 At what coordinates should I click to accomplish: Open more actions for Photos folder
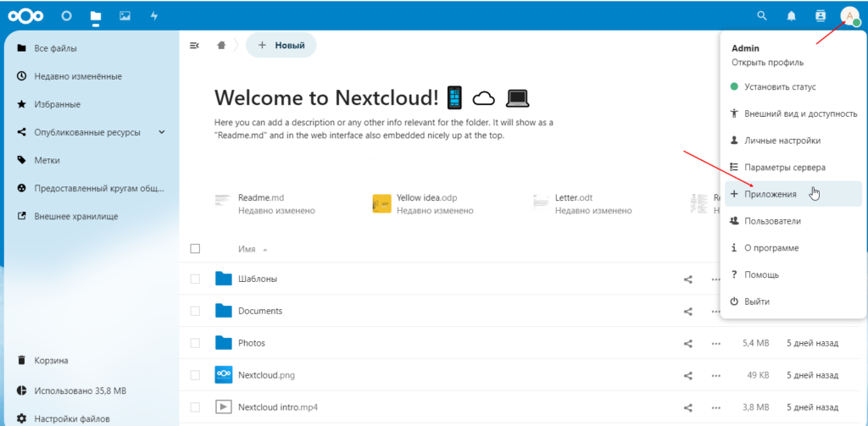pos(715,344)
